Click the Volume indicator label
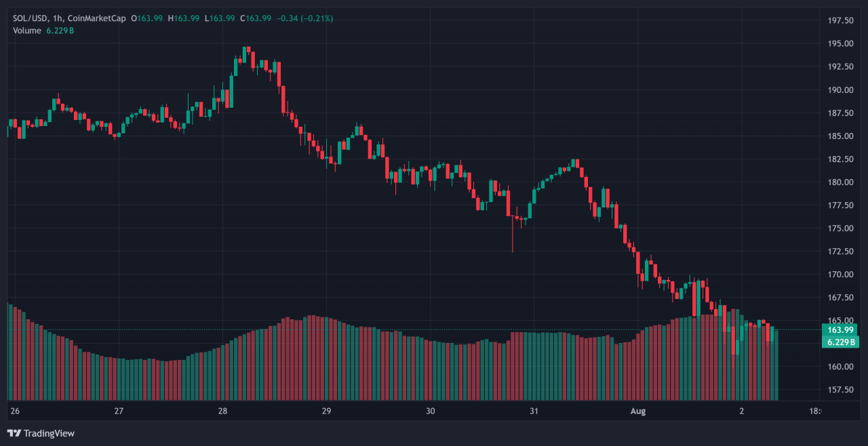 (x=26, y=31)
